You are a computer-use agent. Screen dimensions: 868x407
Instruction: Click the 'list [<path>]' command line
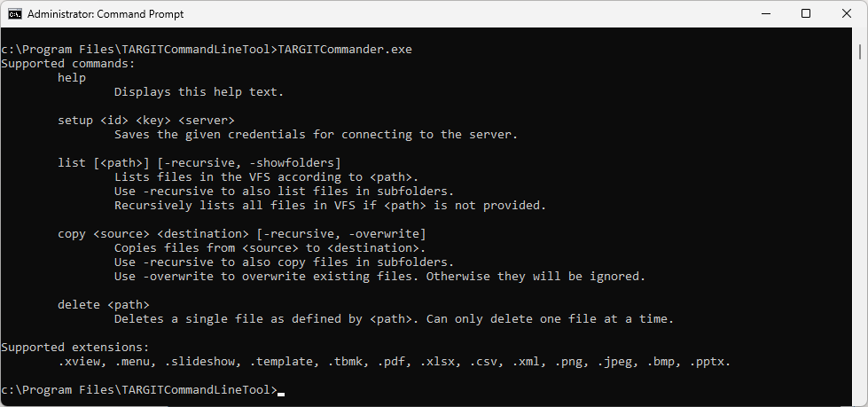pos(199,163)
